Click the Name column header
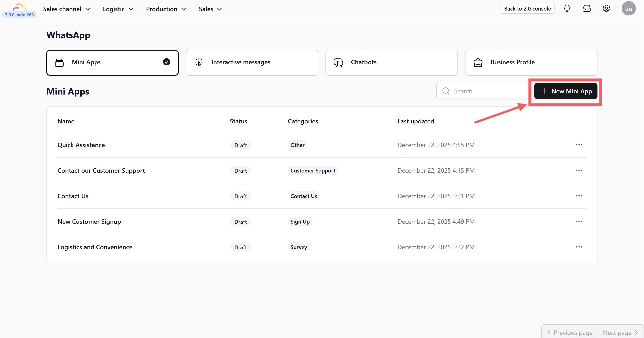 (x=66, y=121)
